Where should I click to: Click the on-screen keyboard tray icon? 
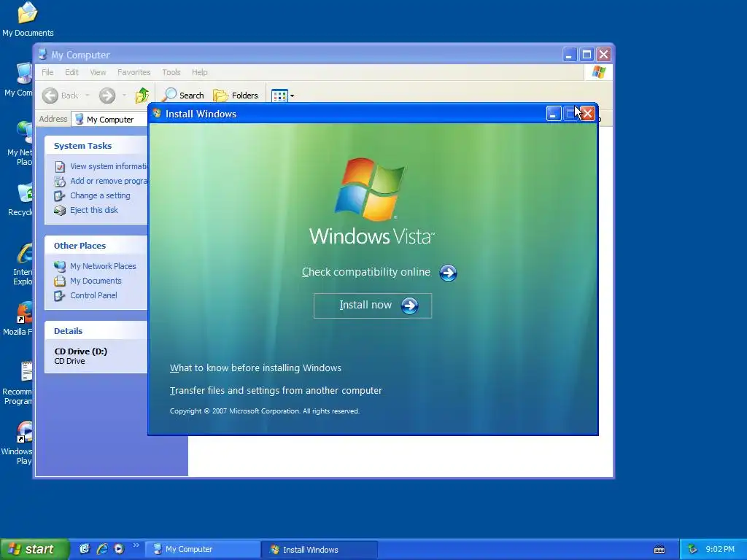[x=659, y=550]
